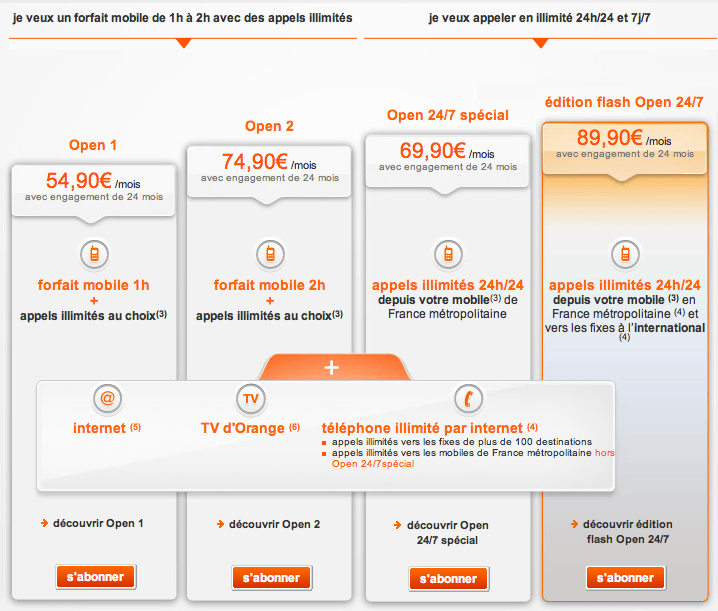The image size is (718, 611).
Task: Click the 54,90€ /mois price
Action: tap(93, 181)
